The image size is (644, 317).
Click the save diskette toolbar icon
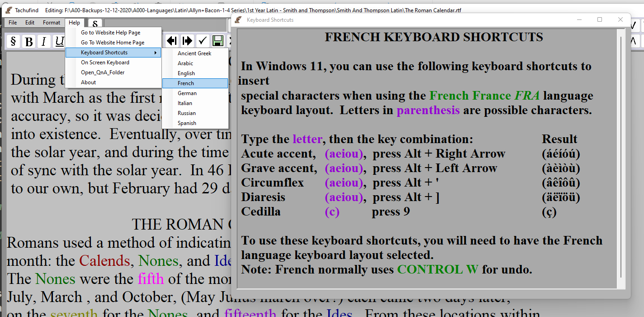[218, 41]
